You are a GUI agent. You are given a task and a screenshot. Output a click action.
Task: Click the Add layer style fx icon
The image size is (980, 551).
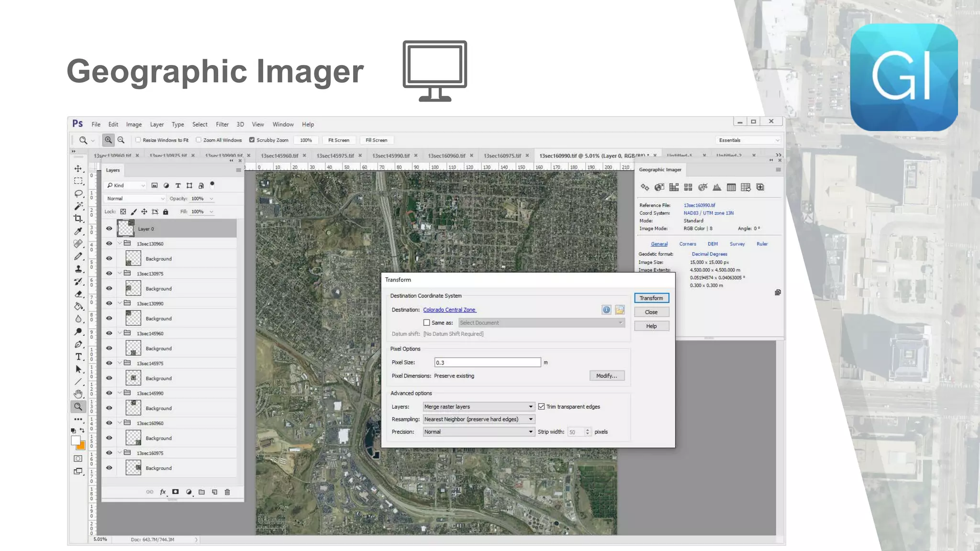(x=163, y=492)
